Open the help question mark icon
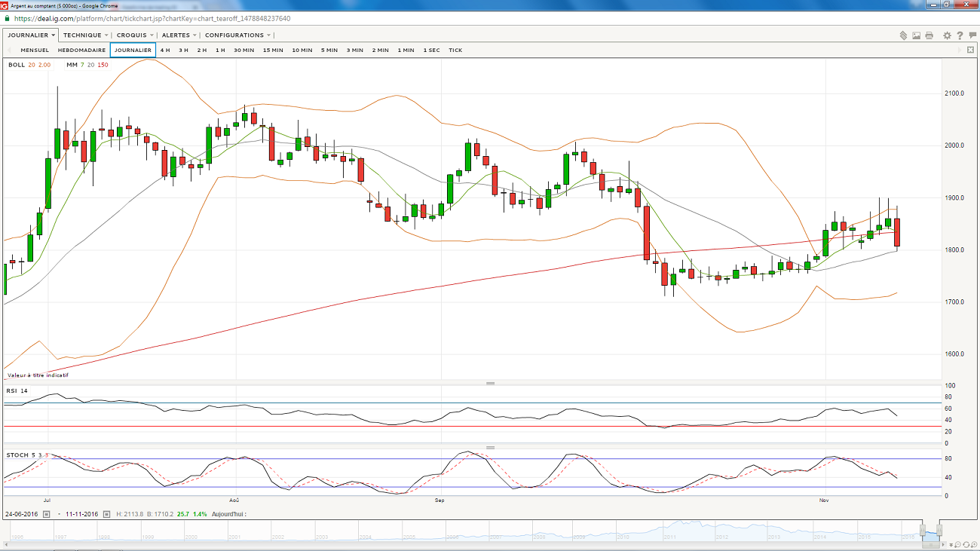Screen dimensions: 980x551 click(x=960, y=35)
